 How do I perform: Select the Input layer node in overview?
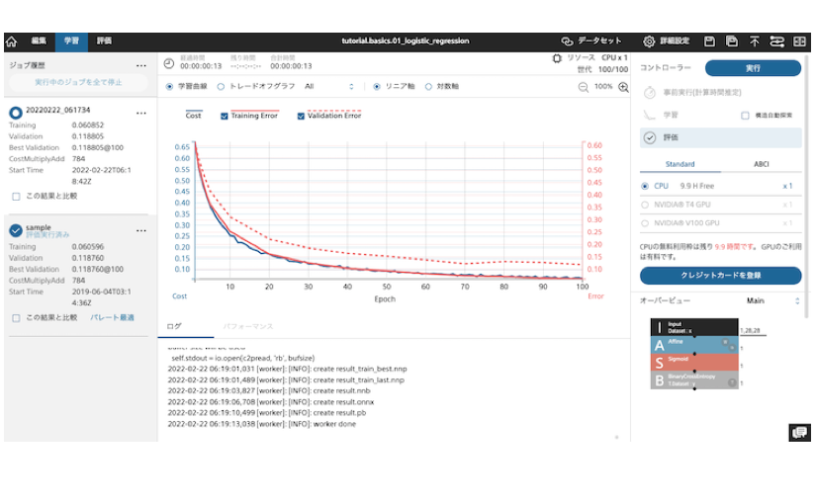click(x=694, y=327)
